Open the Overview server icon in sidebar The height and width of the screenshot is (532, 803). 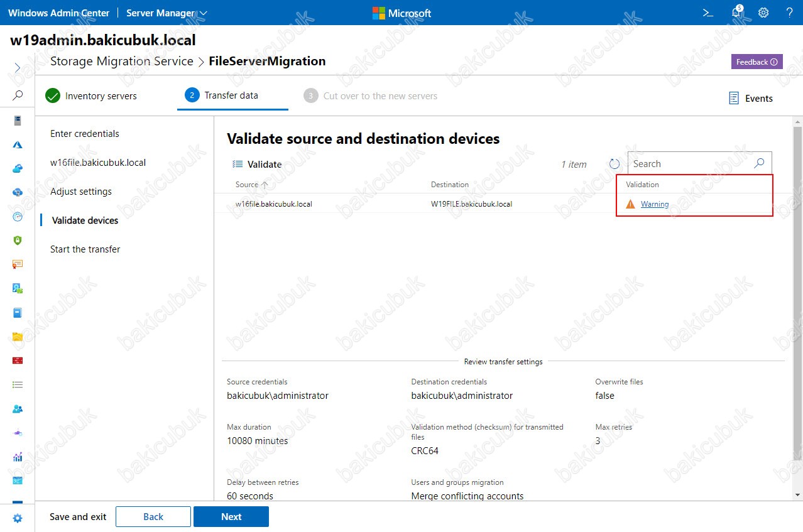point(18,121)
